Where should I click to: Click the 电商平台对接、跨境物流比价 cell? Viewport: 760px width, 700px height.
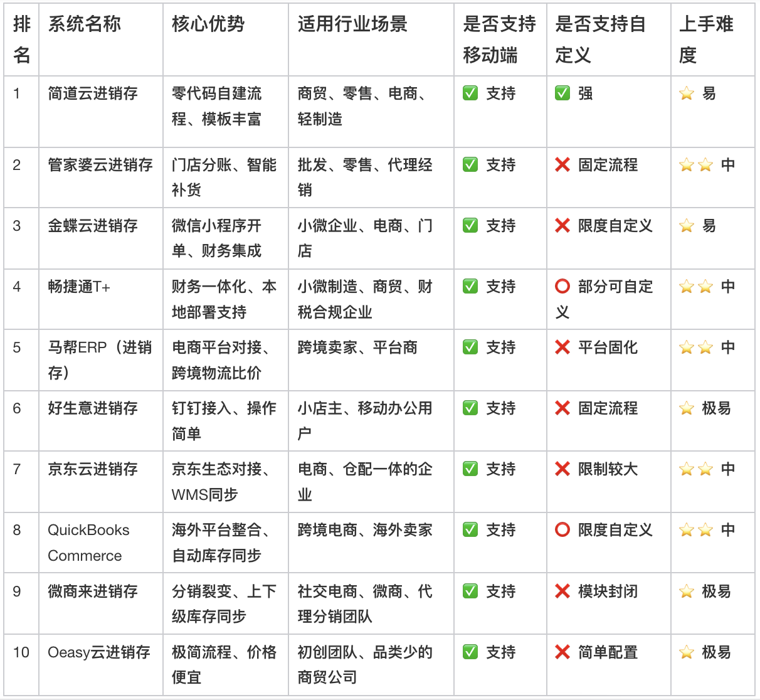226,360
